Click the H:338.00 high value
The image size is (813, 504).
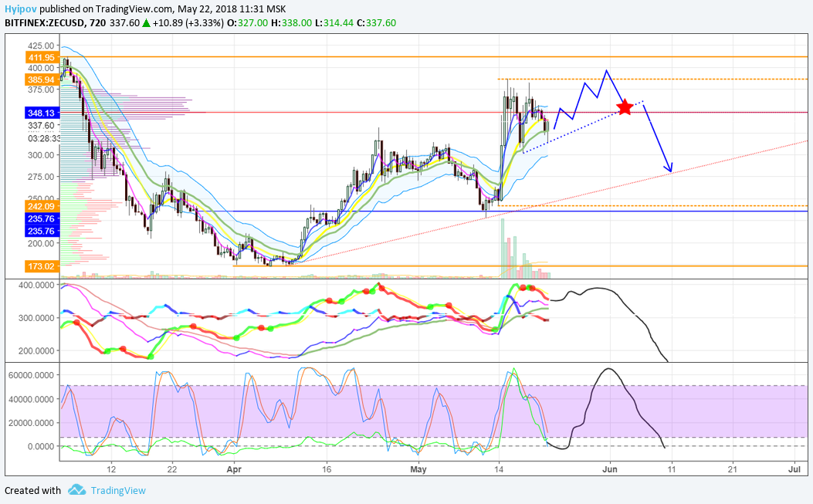click(291, 23)
